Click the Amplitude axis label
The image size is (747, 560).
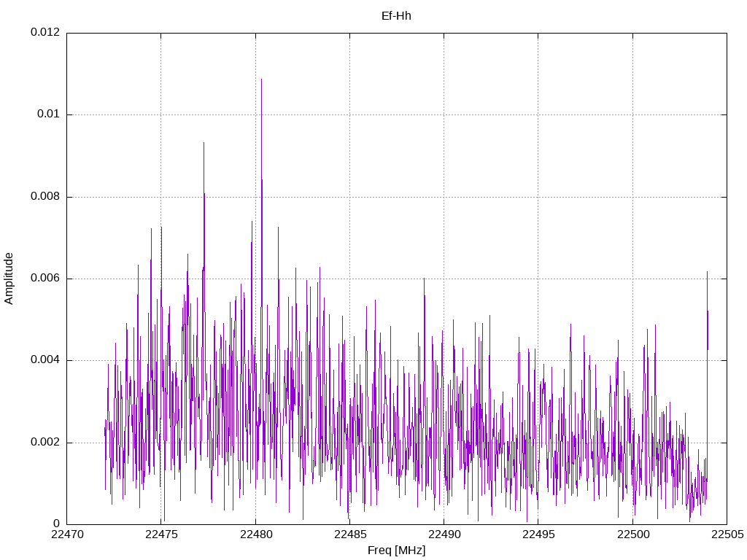click(9, 279)
